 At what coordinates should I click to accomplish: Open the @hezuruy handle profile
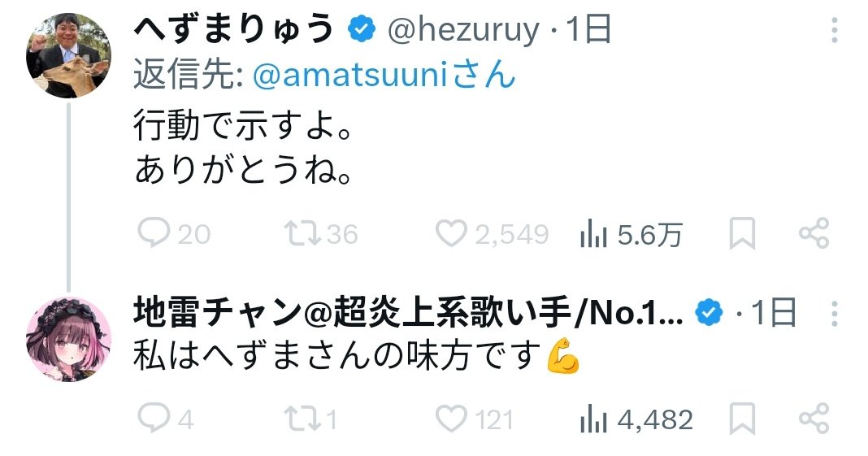[463, 31]
